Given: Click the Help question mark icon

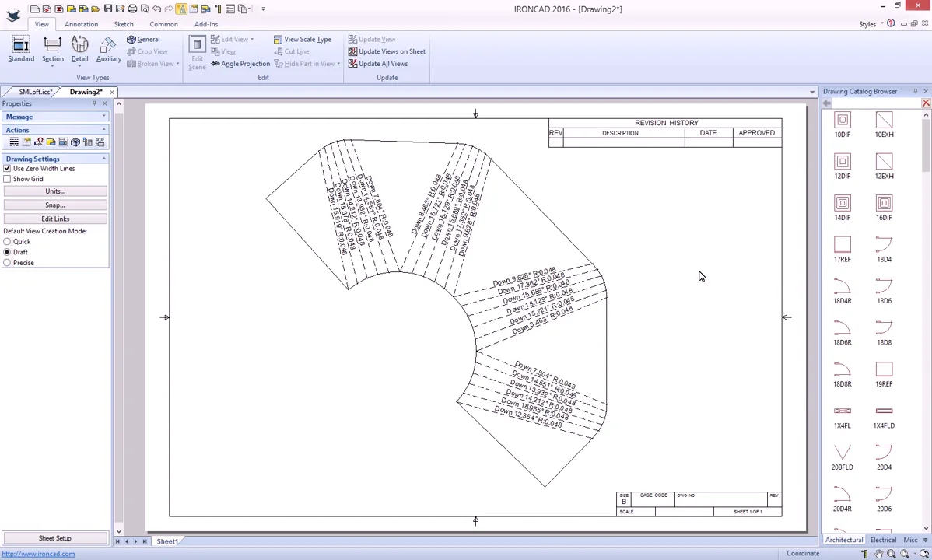Looking at the screenshot, I should pos(891,24).
